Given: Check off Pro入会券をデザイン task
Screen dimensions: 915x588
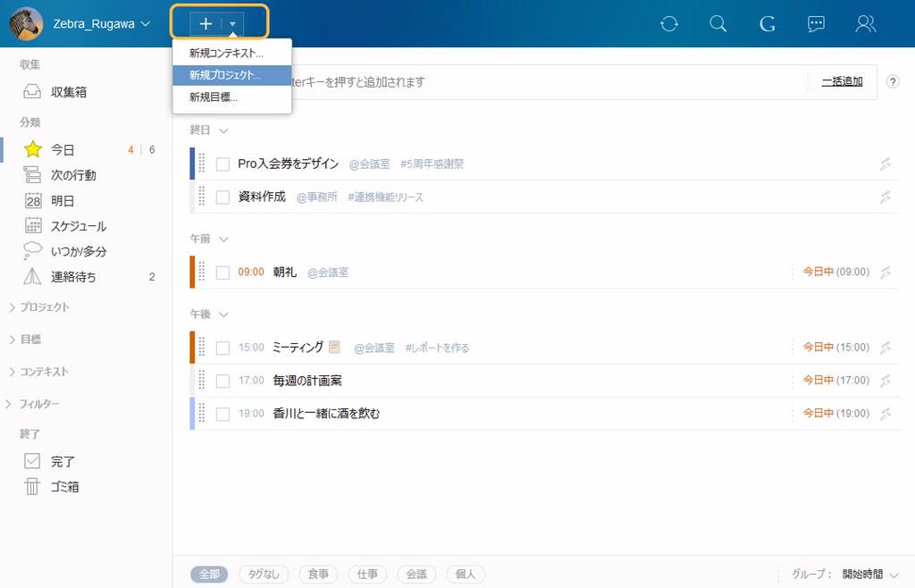Looking at the screenshot, I should (x=222, y=164).
